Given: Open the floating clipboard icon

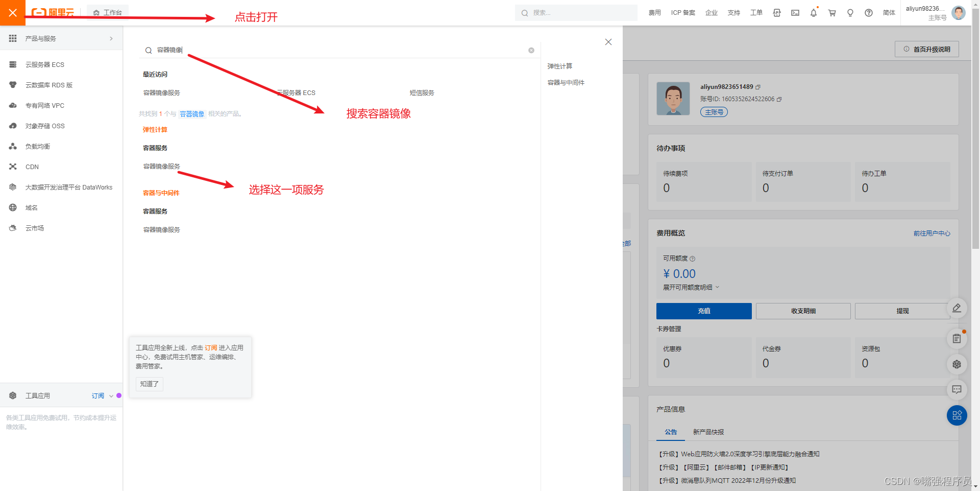Looking at the screenshot, I should (957, 338).
